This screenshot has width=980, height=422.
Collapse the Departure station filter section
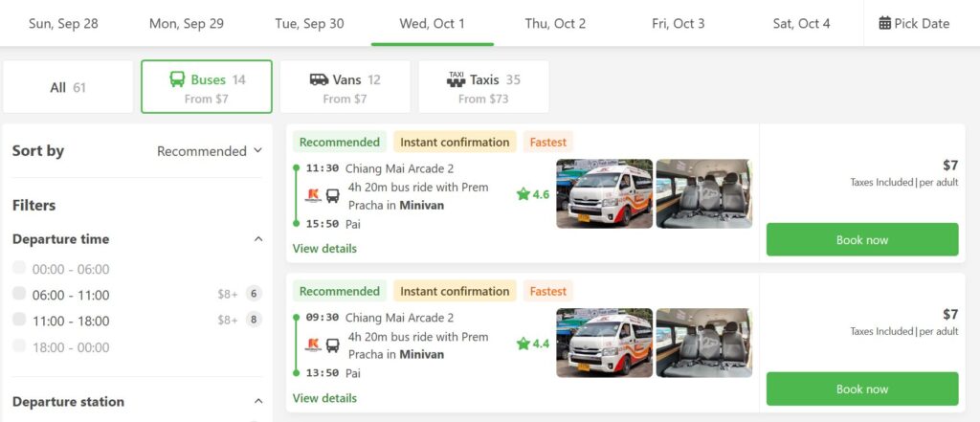(258, 402)
